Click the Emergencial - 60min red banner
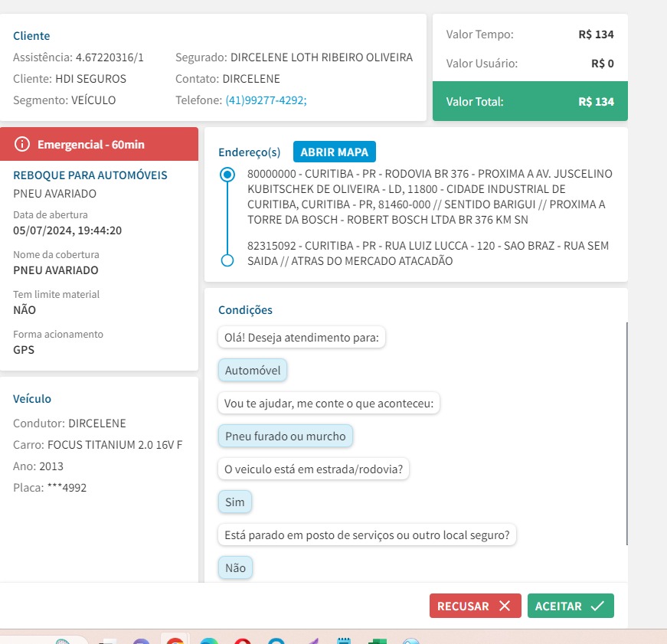Image resolution: width=667 pixels, height=644 pixels. 99,144
